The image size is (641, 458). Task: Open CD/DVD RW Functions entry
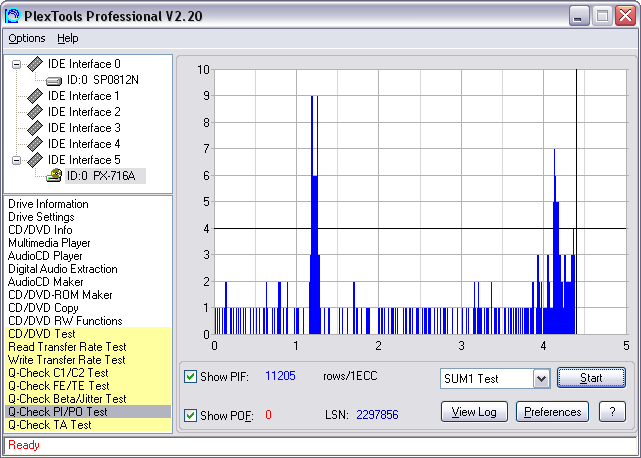coord(65,321)
